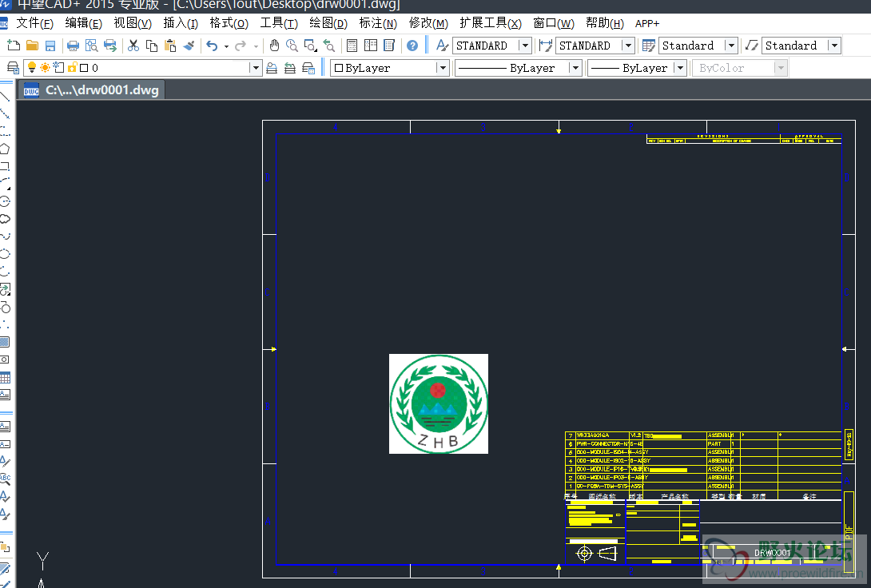Open the ByLayer lineweight dropdown
The height and width of the screenshot is (588, 871).
(680, 68)
